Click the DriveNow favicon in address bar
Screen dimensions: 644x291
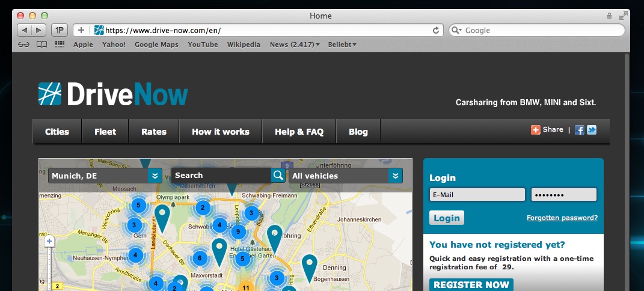point(99,30)
